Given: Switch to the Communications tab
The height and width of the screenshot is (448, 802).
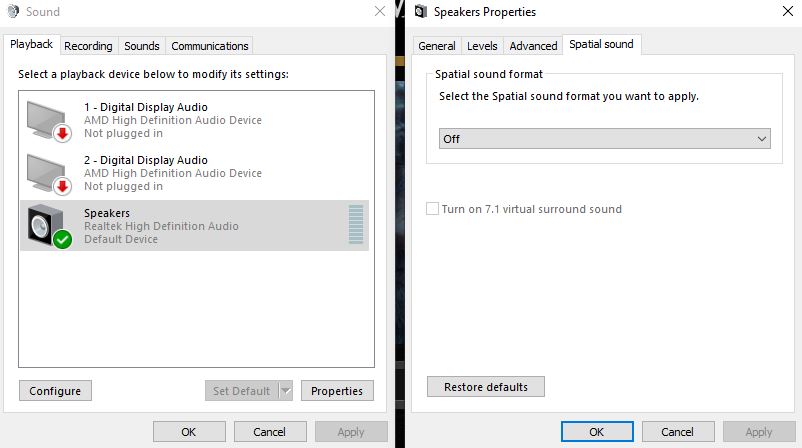Looking at the screenshot, I should tap(210, 46).
